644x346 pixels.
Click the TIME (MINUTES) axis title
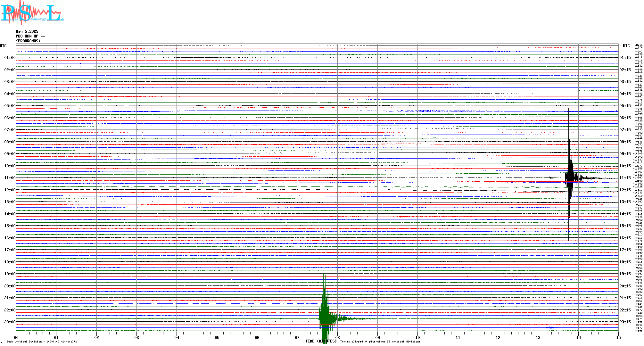tap(321, 341)
